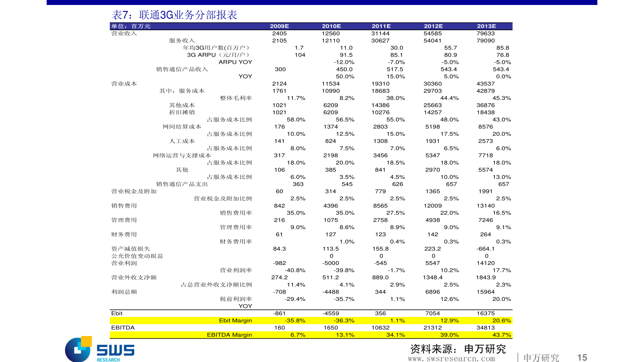Select the 2010E column header
This screenshot has height=362, width=644.
pyautogui.click(x=331, y=26)
